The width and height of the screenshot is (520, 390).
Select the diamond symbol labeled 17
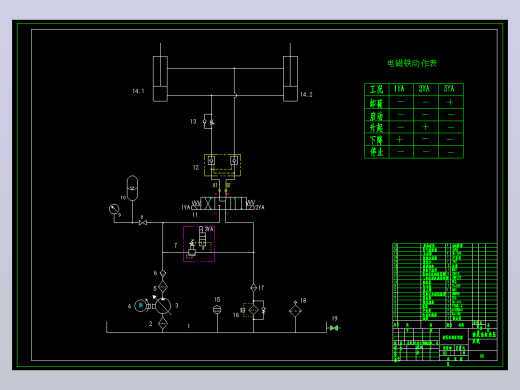pos(253,287)
